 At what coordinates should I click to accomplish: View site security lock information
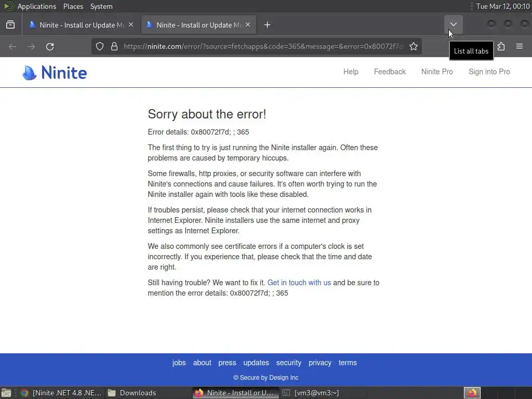coord(114,46)
